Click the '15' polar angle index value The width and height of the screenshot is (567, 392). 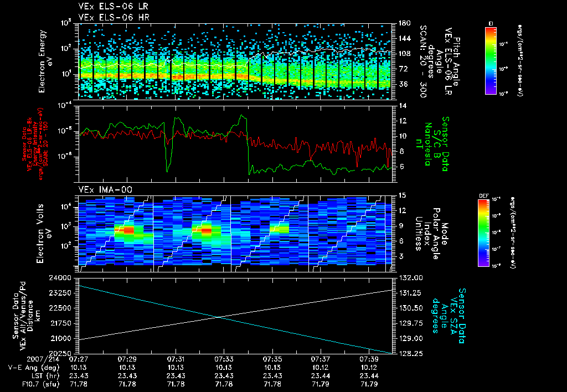(x=403, y=195)
